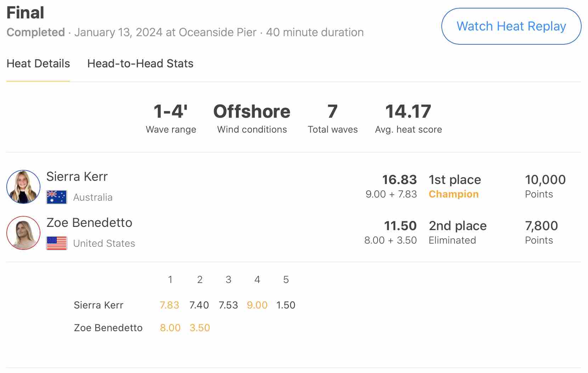Screen dimensions: 588x373
Task: Switch to the Head-to-Head Stats tab
Action: point(140,63)
